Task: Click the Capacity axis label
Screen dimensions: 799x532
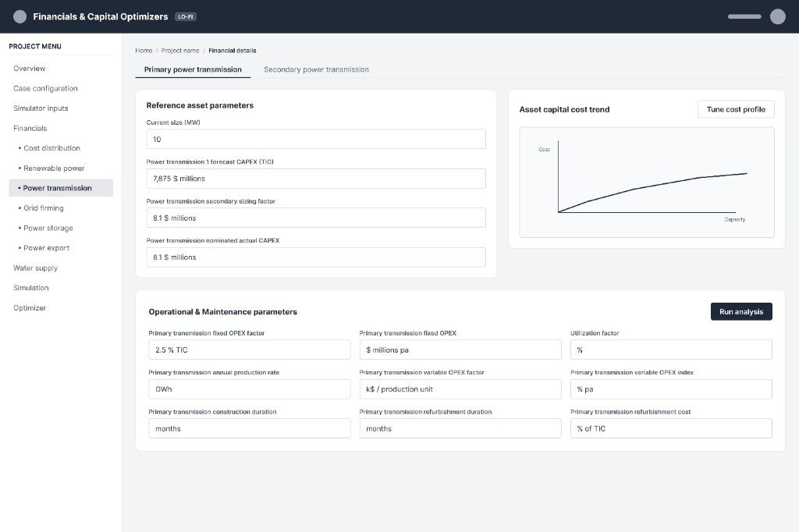Action: [735, 220]
